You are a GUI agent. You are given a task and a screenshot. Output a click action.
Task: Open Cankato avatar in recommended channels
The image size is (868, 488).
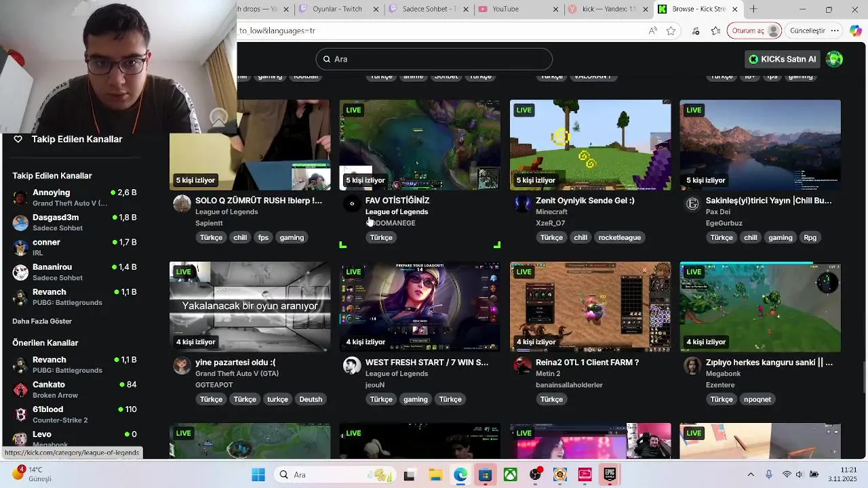pyautogui.click(x=20, y=390)
